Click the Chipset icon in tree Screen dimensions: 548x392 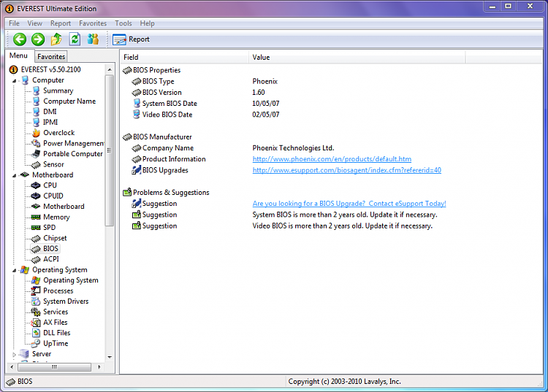click(36, 239)
